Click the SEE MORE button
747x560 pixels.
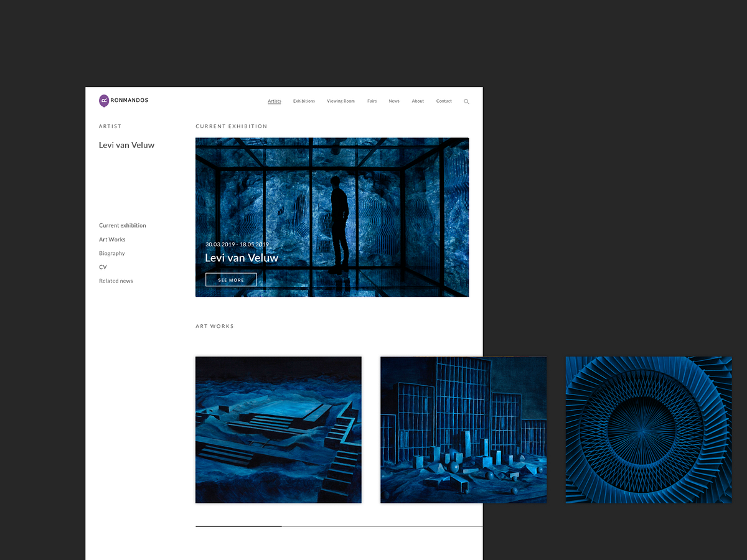pyautogui.click(x=230, y=279)
